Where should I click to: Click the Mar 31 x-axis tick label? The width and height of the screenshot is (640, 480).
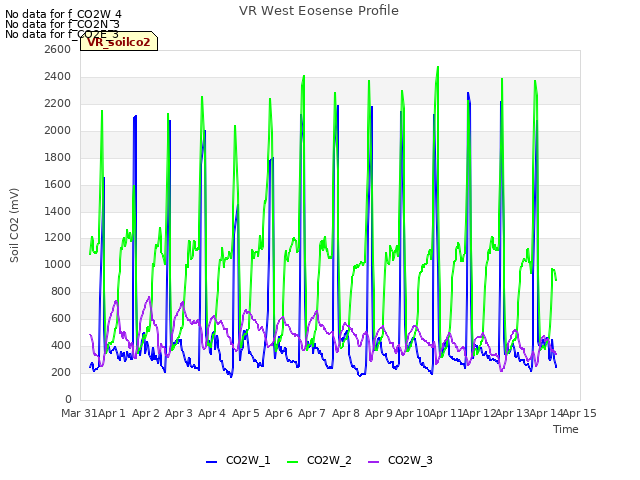(x=79, y=413)
